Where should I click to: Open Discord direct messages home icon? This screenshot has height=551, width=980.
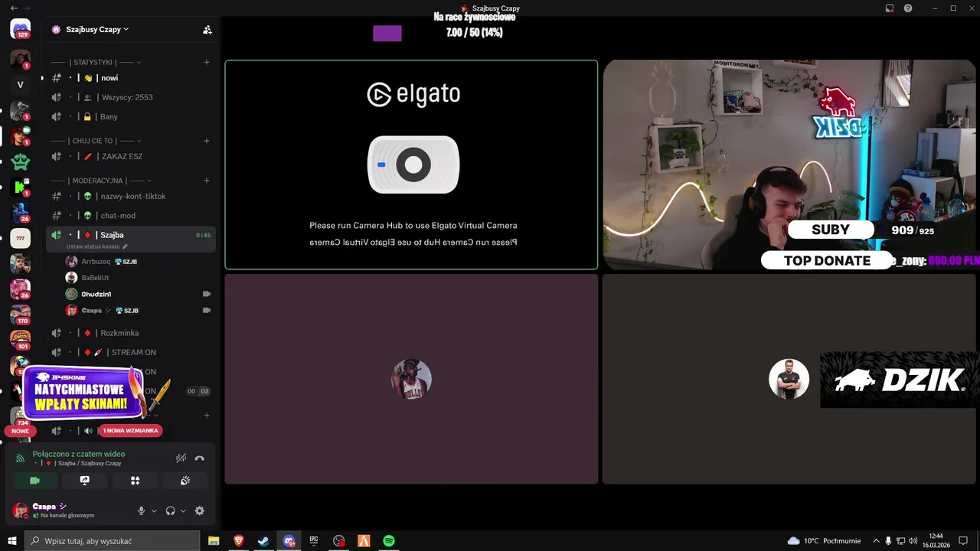pos(21,30)
